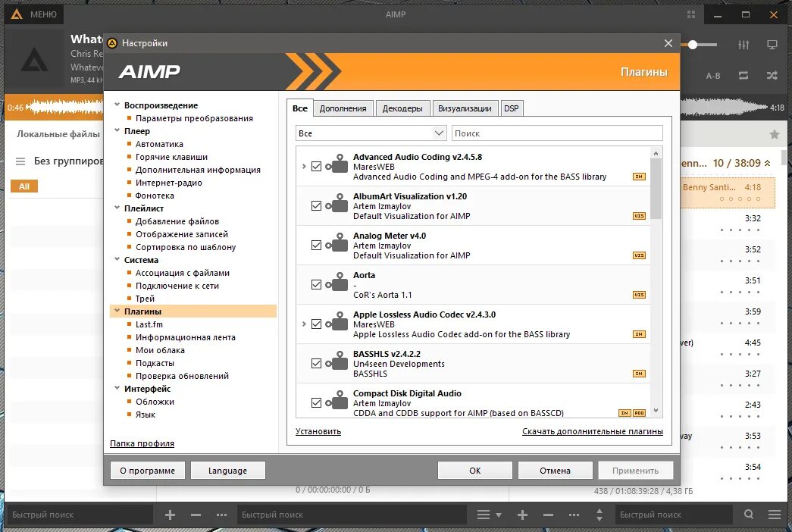Click the visualization screen icon in AIMP
Screen dimensions: 792x532
pyautogui.click(x=772, y=45)
